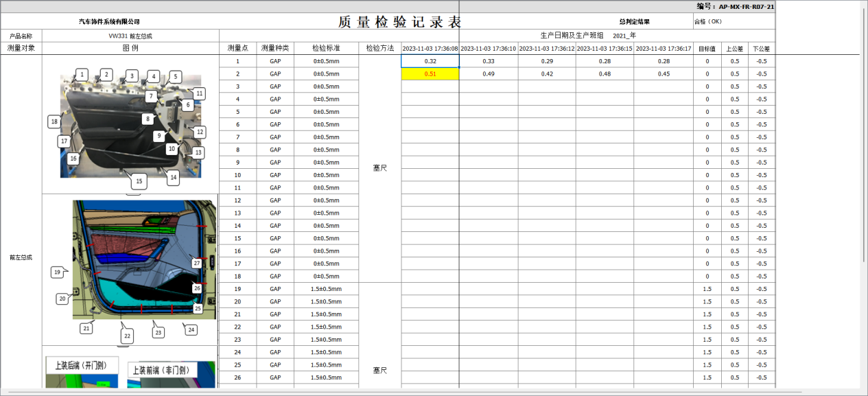
Task: Click callout label 27 on the CAD diagram
Action: tap(196, 261)
